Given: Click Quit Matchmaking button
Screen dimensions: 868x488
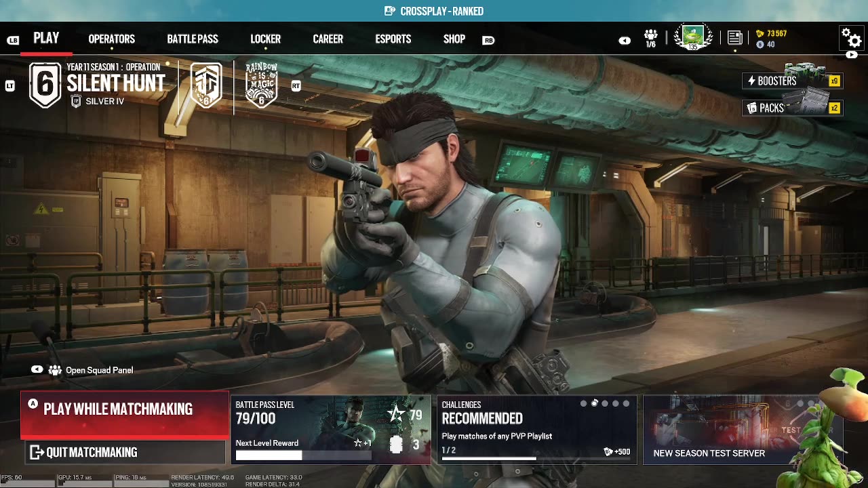Looking at the screenshot, I should tap(125, 452).
